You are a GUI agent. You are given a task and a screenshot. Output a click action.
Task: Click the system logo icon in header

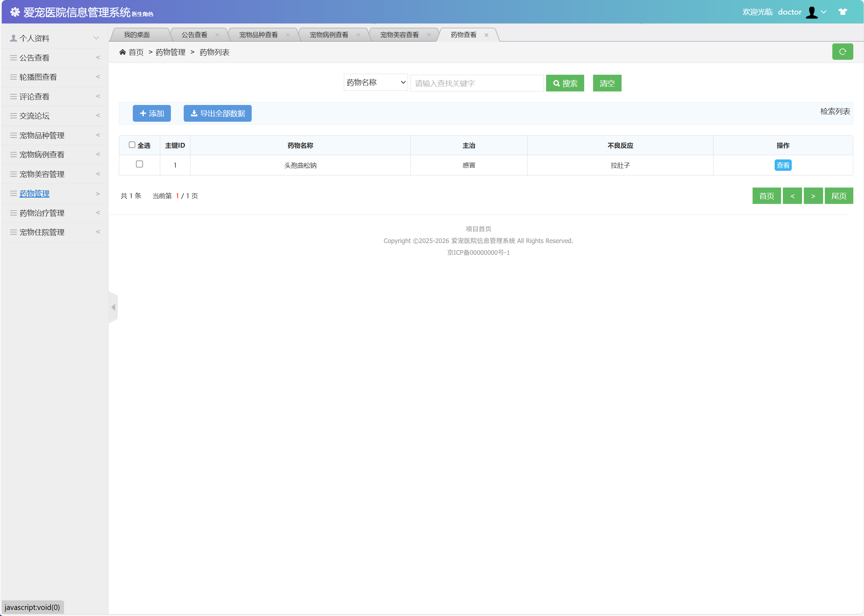pyautogui.click(x=15, y=12)
